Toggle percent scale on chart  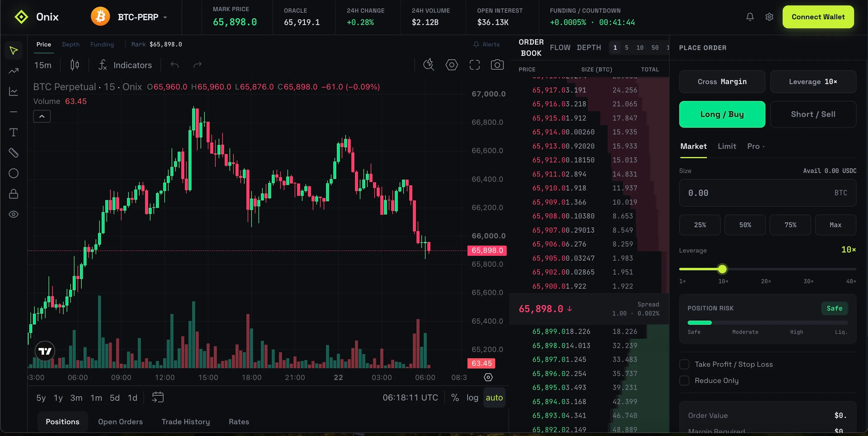tap(455, 398)
